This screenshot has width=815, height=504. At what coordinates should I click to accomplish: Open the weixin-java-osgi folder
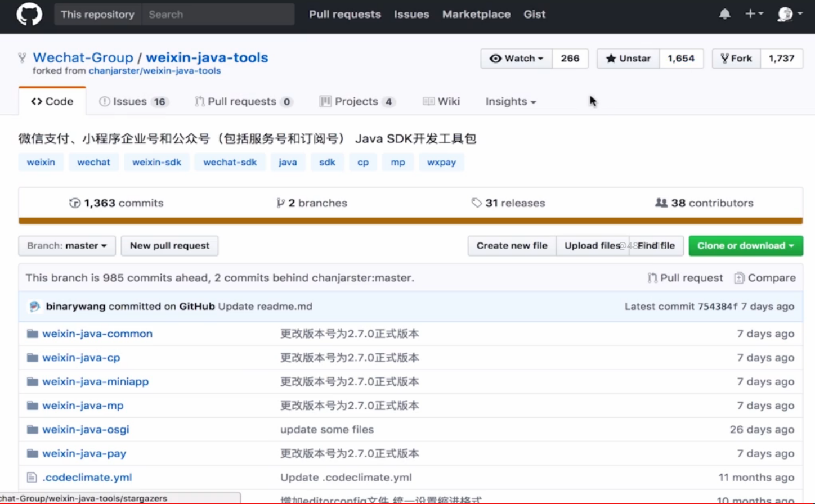86,430
